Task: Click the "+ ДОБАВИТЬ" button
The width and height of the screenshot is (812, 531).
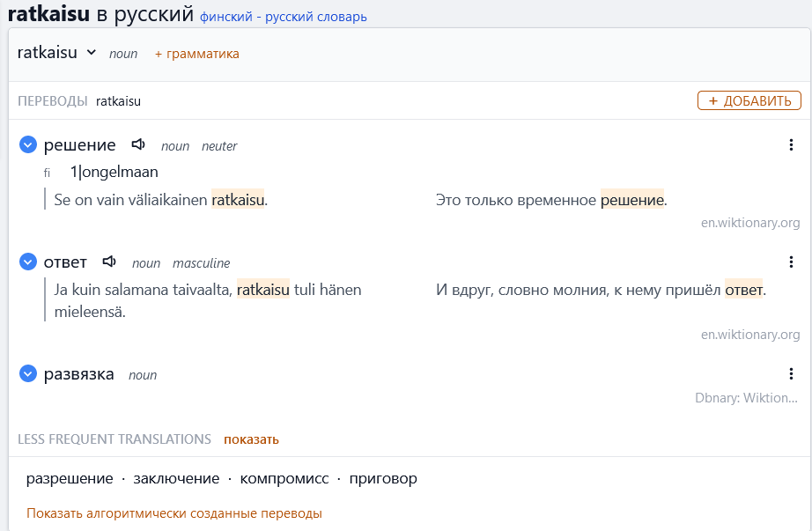Action: [x=749, y=100]
